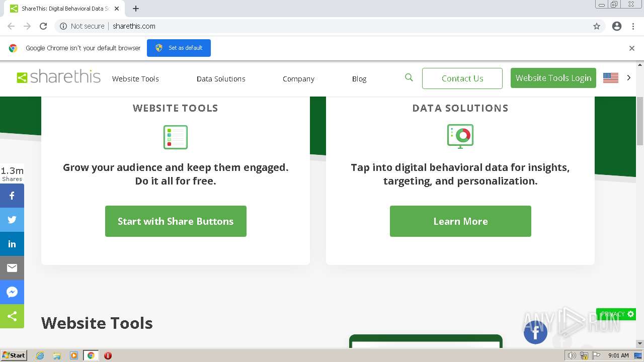Image resolution: width=644 pixels, height=362 pixels.
Task: Click the taskbar clock showing 9:01 AM
Action: pyautogui.click(x=618, y=355)
